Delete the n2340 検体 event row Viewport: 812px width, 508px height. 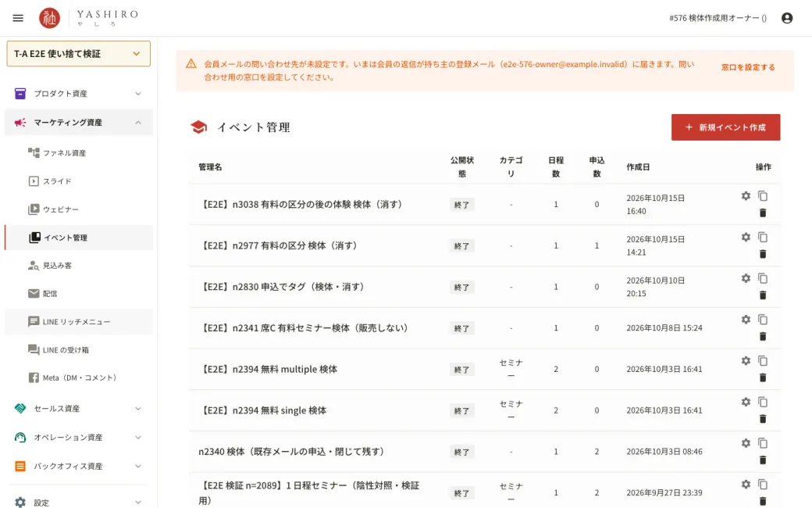pyautogui.click(x=763, y=460)
